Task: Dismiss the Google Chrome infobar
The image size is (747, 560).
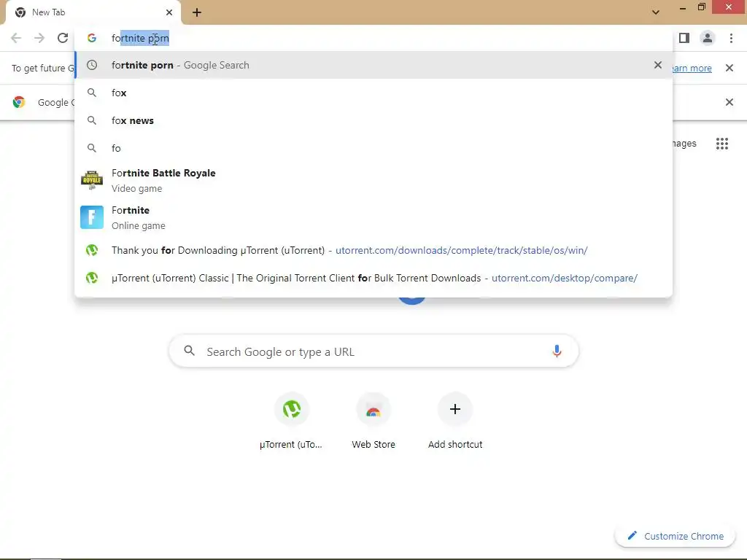Action: tap(729, 102)
